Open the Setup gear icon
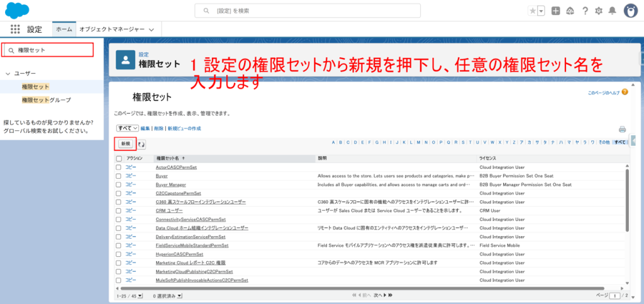 (x=598, y=11)
